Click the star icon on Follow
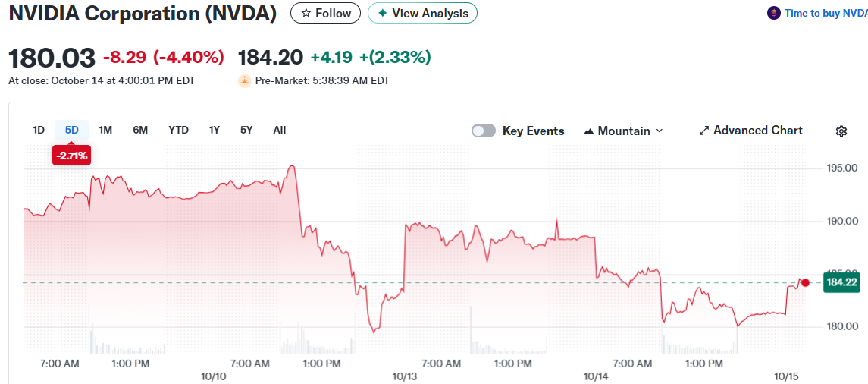 (306, 14)
